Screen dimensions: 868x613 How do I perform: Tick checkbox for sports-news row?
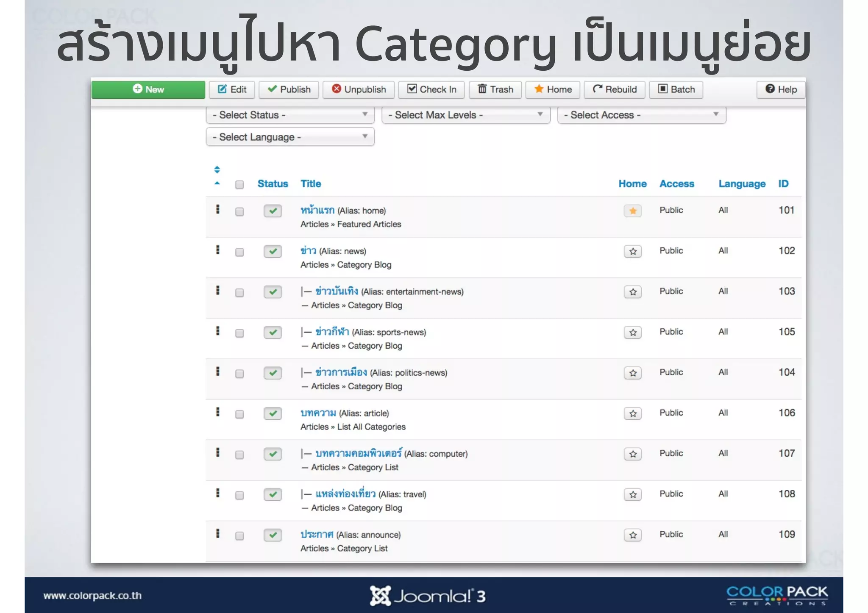pyautogui.click(x=239, y=333)
